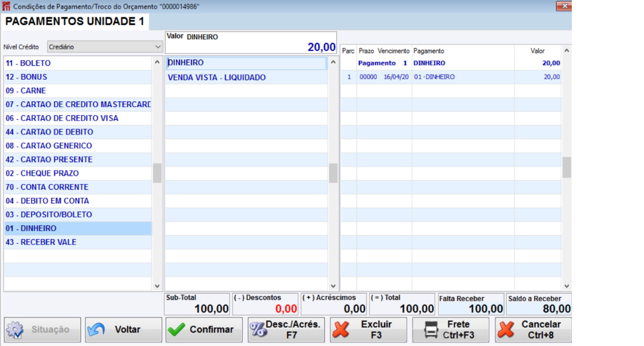Click the percent icon on Desc./Acrés. F7
This screenshot has height=346, width=644.
coord(258,329)
